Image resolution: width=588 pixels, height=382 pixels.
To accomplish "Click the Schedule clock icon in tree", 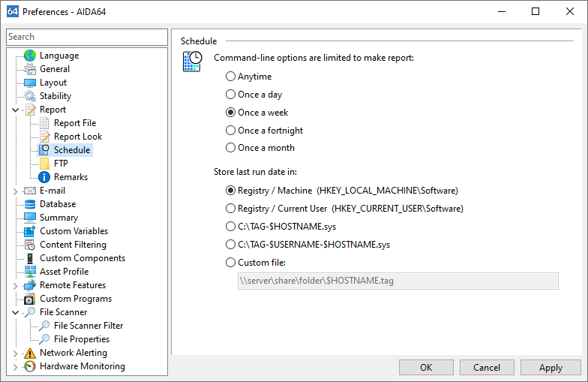I will 44,150.
